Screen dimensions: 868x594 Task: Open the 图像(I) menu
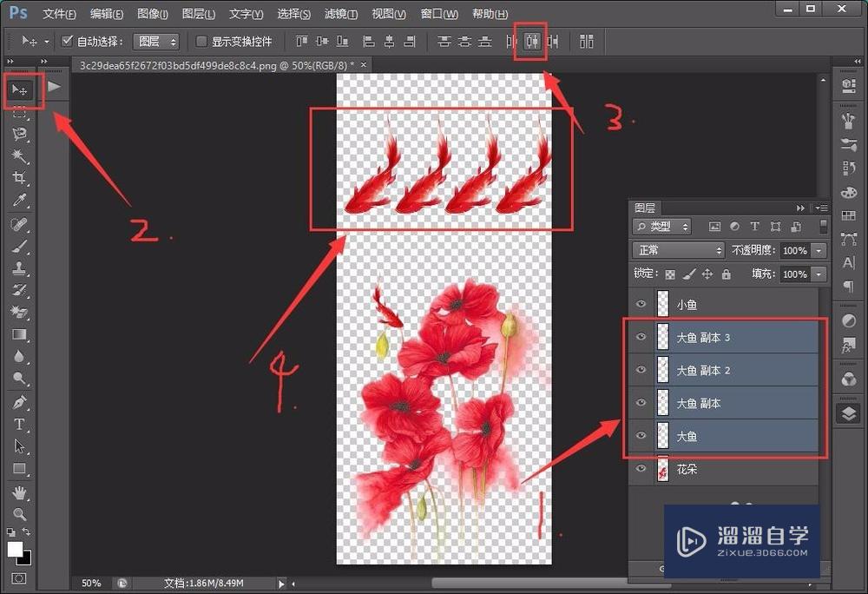(153, 14)
